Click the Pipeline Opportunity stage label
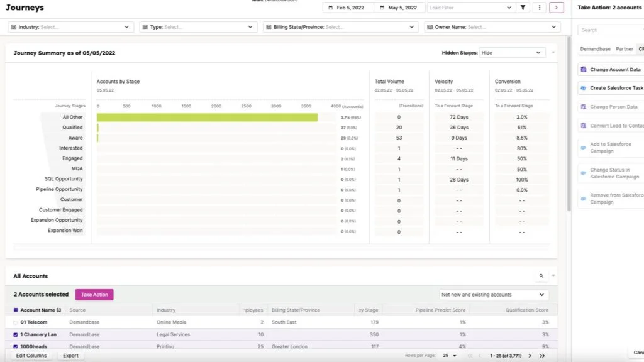Image resolution: width=644 pixels, height=362 pixels. (x=59, y=189)
